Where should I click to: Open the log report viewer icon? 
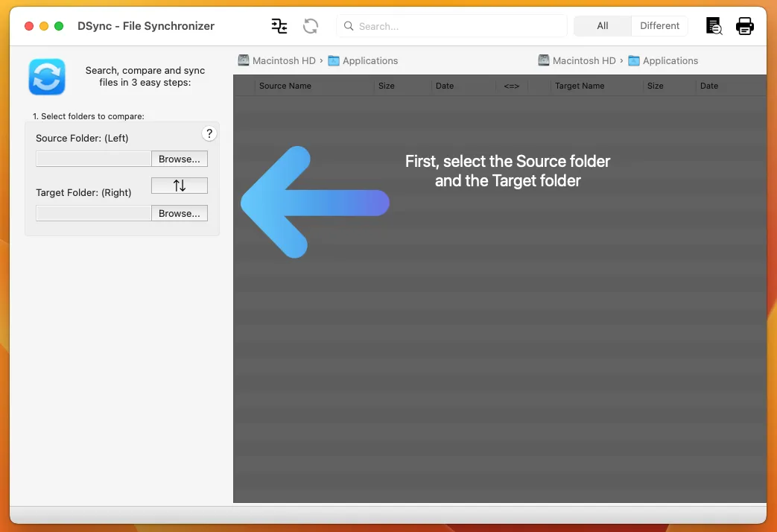[x=714, y=26]
